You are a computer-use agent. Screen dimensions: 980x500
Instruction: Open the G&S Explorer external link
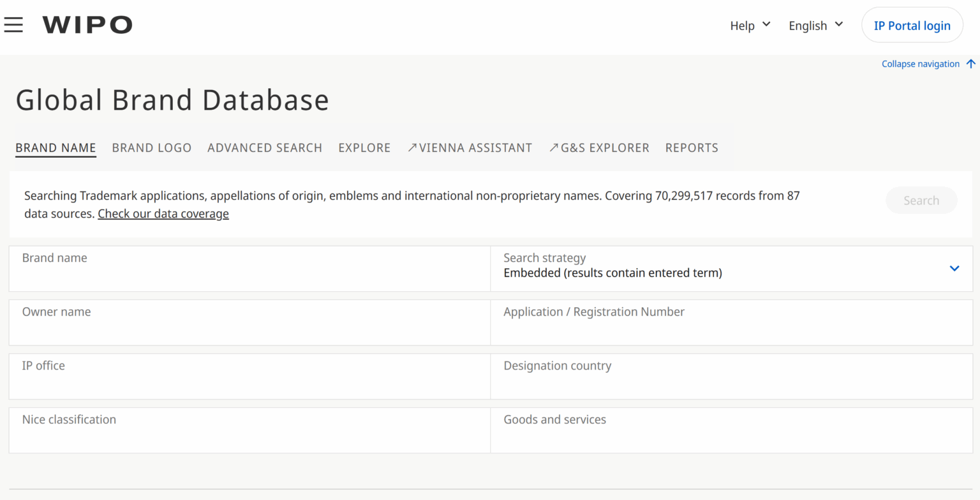pyautogui.click(x=599, y=148)
